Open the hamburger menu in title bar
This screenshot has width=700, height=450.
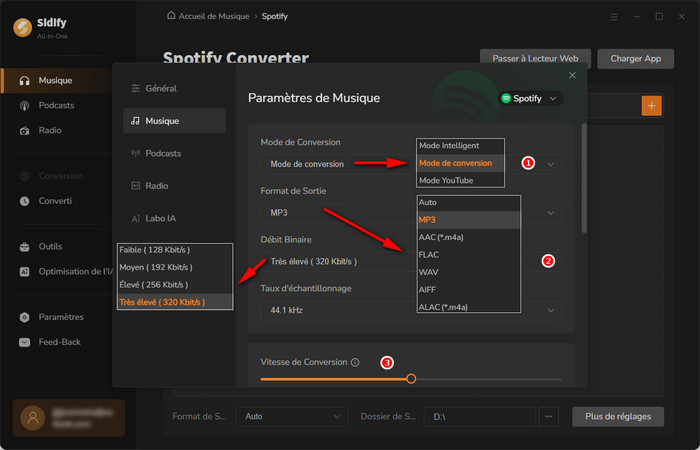(614, 17)
